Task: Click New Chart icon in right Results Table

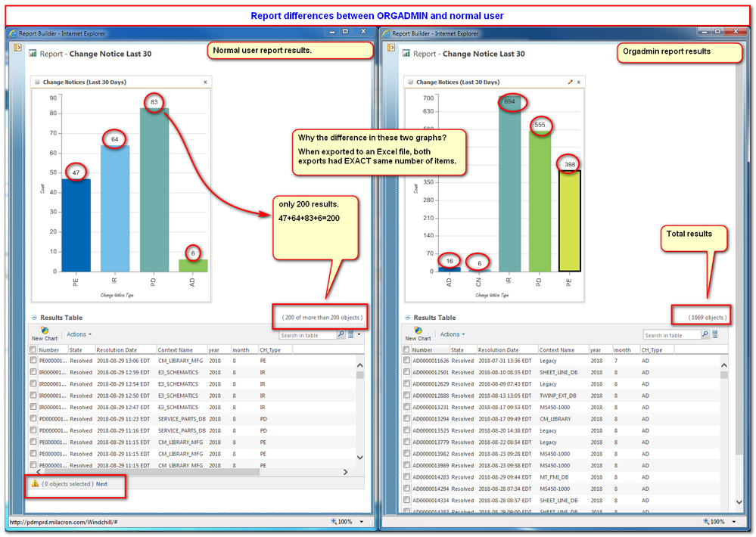Action: [x=418, y=331]
